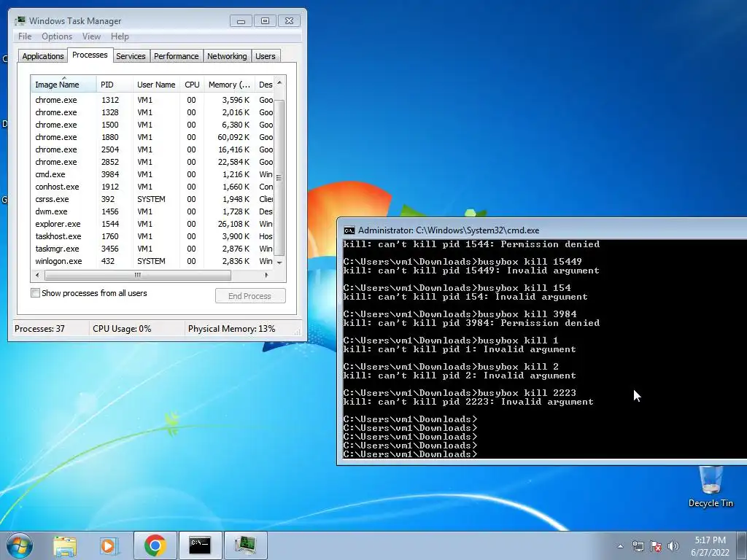Click the cmd.exe window title bar
747x560 pixels.
(543, 230)
